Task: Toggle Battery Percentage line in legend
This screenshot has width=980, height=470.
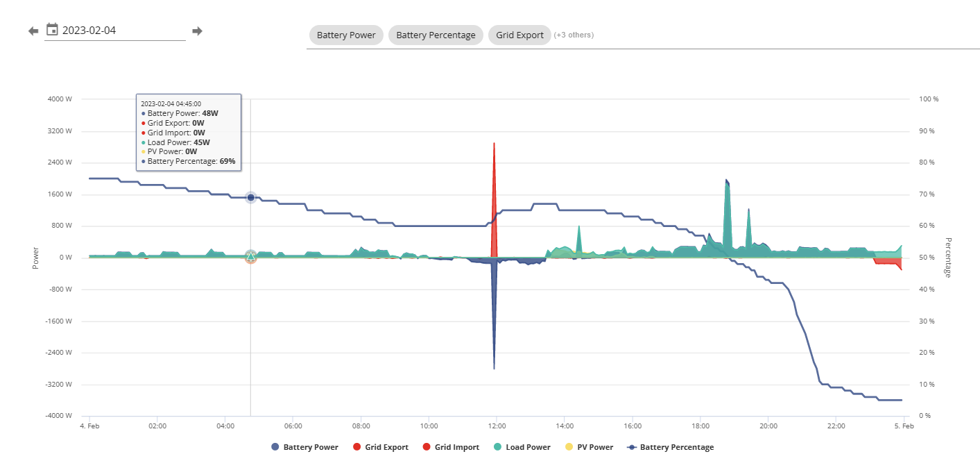Action: pos(670,447)
